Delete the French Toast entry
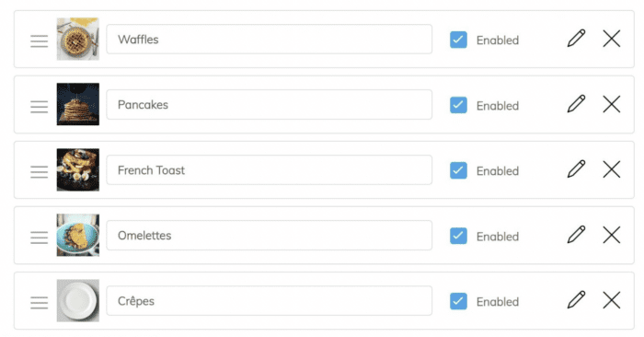Image resolution: width=644 pixels, height=337 pixels. [612, 169]
